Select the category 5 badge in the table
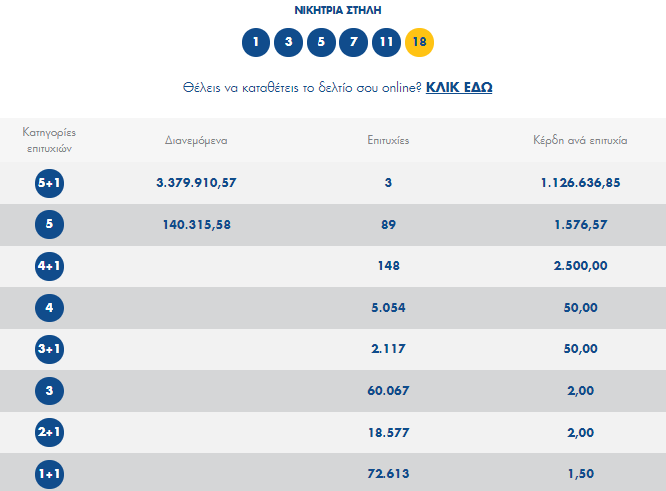Viewport: 666px width, 491px height. coord(49,224)
